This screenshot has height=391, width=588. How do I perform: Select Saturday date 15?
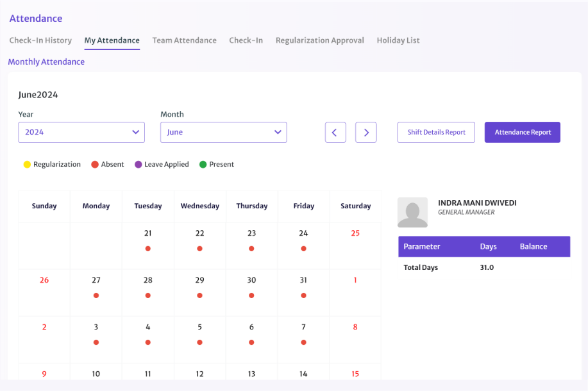[x=355, y=374]
